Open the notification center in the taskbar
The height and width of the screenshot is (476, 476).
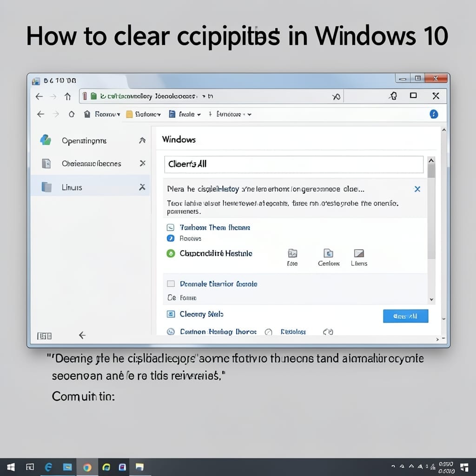tap(464, 467)
